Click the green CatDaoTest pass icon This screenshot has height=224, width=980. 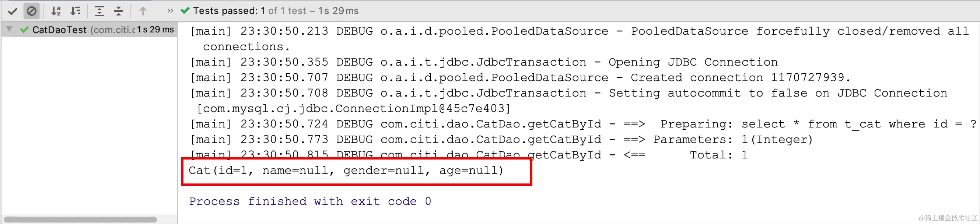pos(24,30)
